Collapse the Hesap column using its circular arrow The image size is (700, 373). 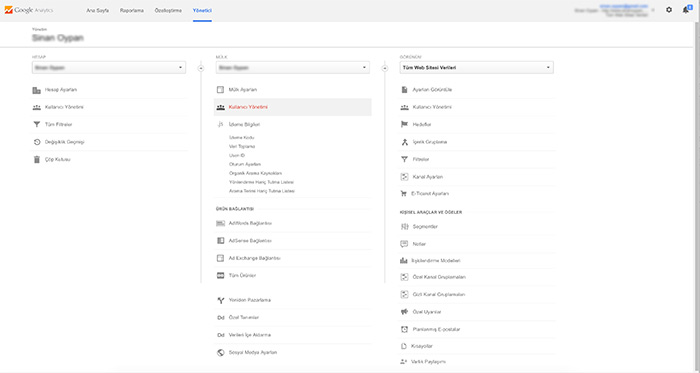[x=201, y=68]
